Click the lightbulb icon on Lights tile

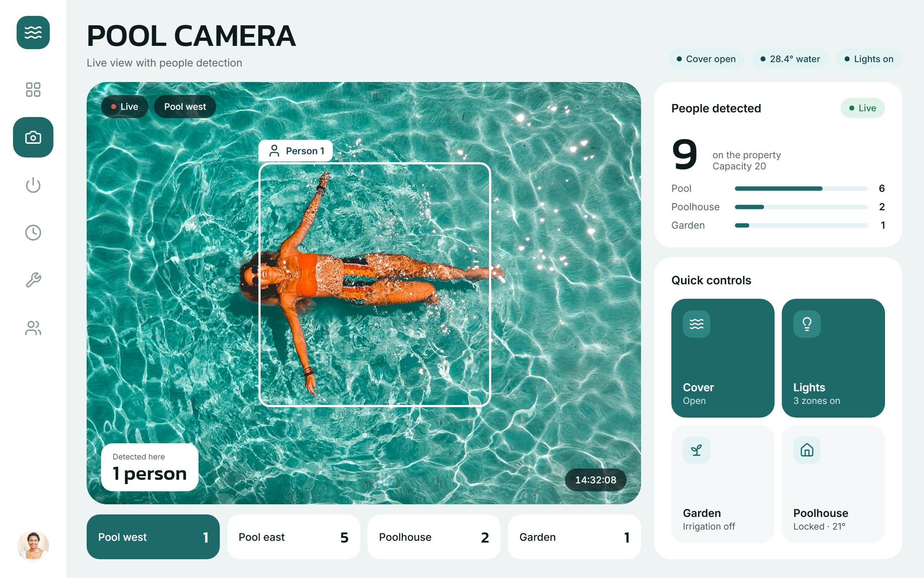(x=807, y=324)
